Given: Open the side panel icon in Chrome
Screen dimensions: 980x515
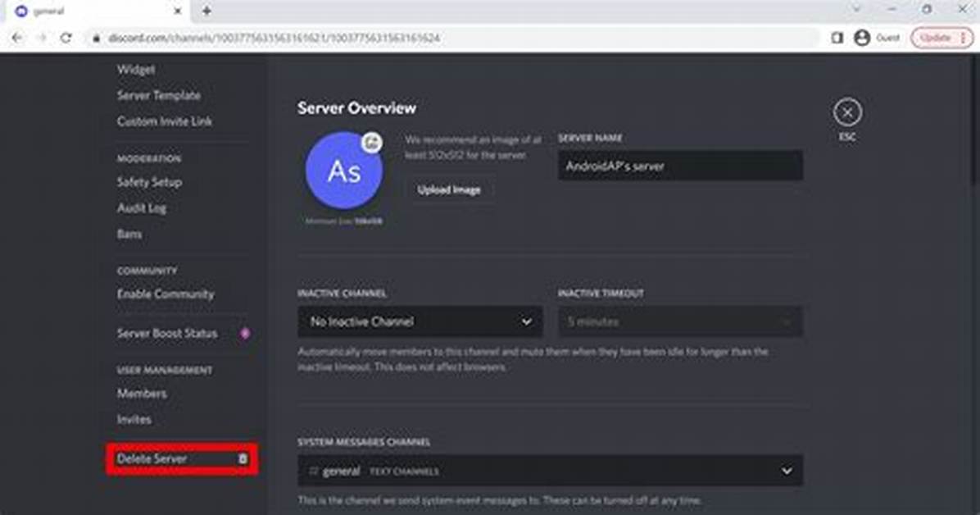Looking at the screenshot, I should click(x=837, y=39).
